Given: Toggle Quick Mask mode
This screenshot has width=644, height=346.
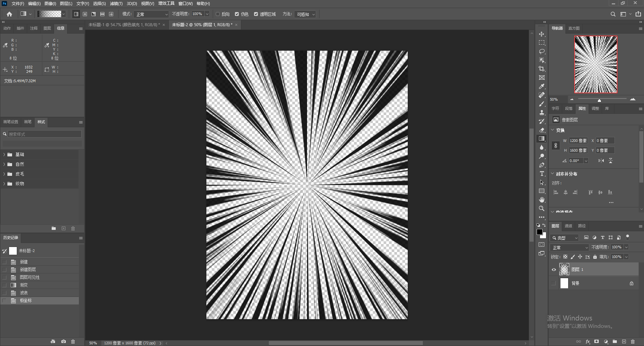Looking at the screenshot, I should (542, 245).
